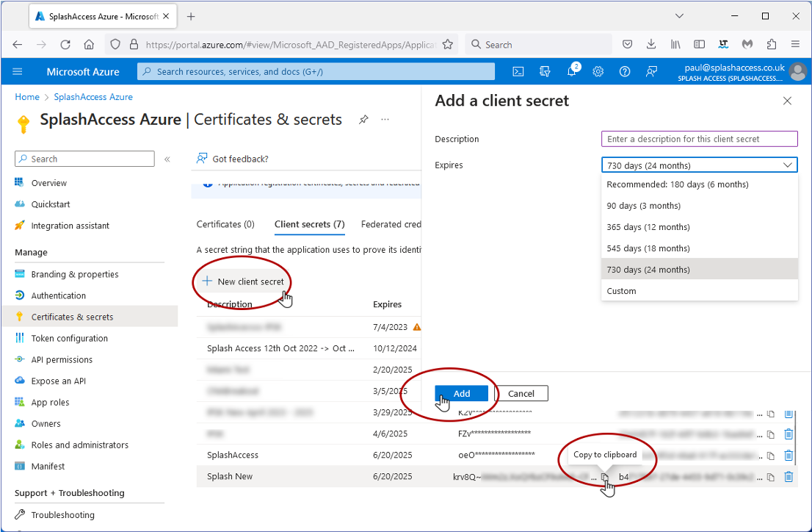Delete the secret expiring 4/6/2025
Image resolution: width=812 pixels, height=532 pixels.
[x=789, y=434]
